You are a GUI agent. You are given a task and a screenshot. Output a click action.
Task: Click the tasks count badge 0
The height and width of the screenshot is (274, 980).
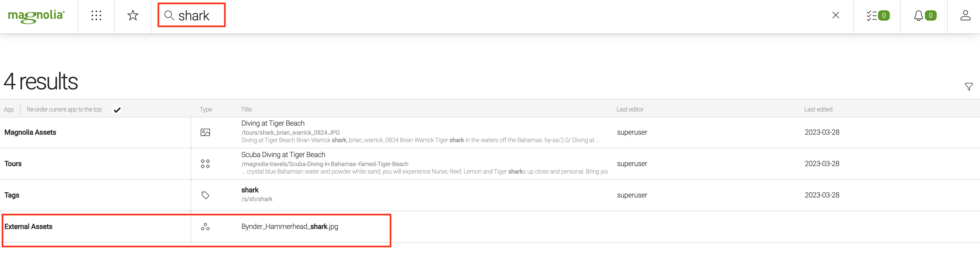(884, 16)
